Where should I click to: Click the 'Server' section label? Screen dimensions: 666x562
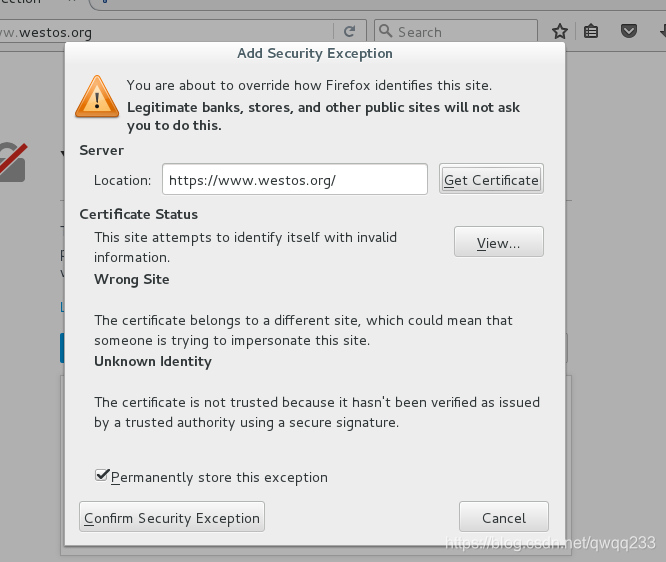102,150
